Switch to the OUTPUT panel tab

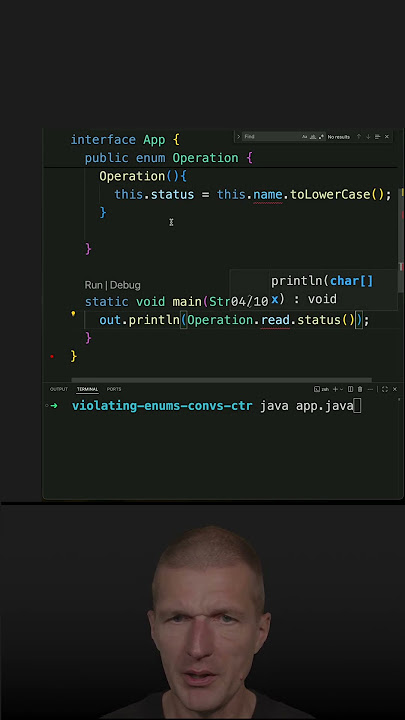pos(59,389)
